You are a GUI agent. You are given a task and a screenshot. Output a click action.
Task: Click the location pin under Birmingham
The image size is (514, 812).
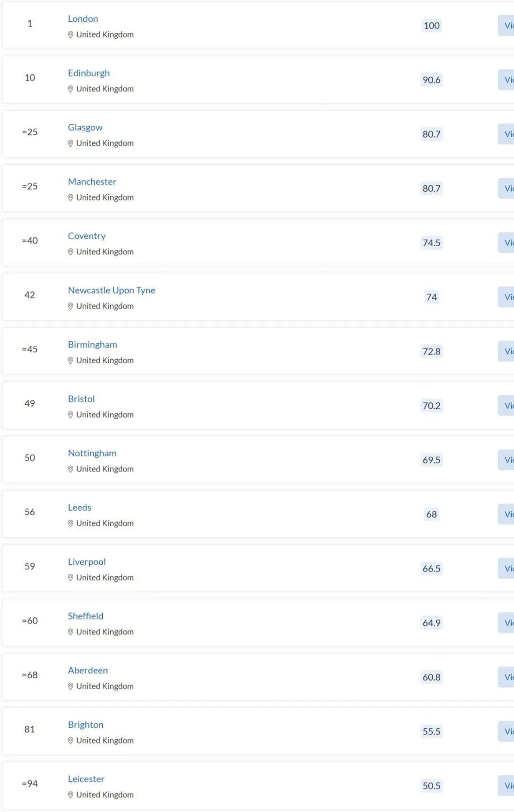click(x=70, y=361)
